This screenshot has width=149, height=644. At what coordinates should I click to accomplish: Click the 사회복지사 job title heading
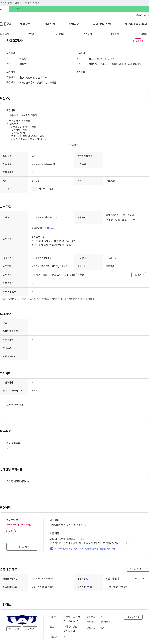14,41
